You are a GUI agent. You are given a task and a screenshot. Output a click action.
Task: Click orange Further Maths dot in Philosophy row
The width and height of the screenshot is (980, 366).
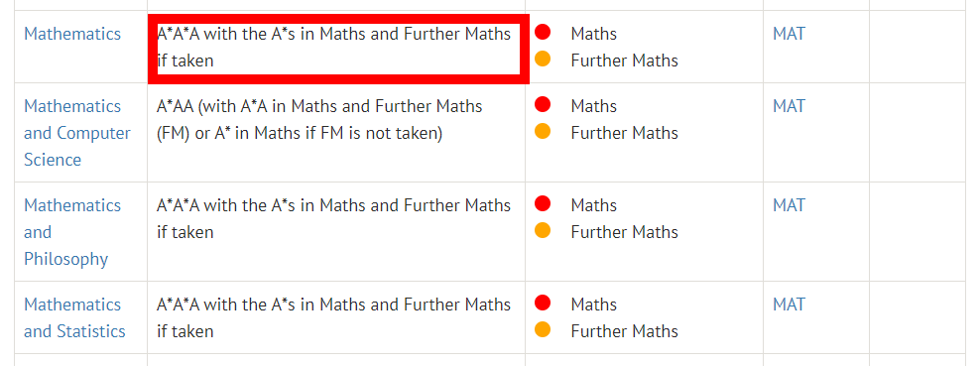[543, 230]
